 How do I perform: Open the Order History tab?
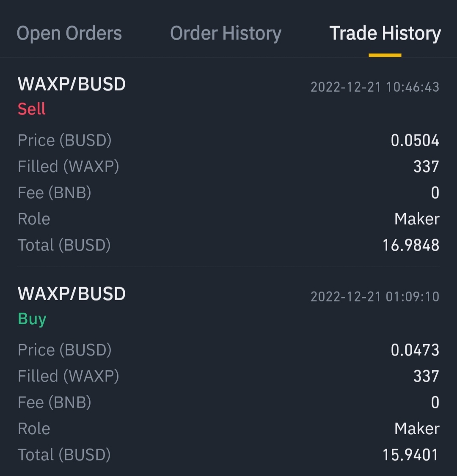226,34
